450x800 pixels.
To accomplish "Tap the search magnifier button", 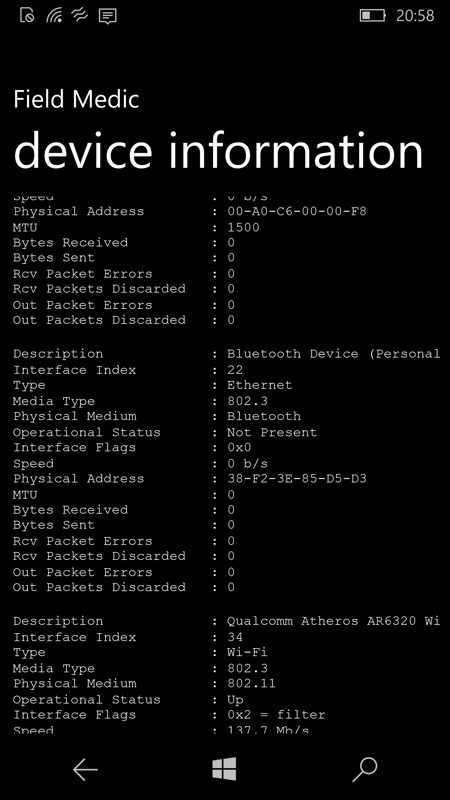I will tap(365, 769).
